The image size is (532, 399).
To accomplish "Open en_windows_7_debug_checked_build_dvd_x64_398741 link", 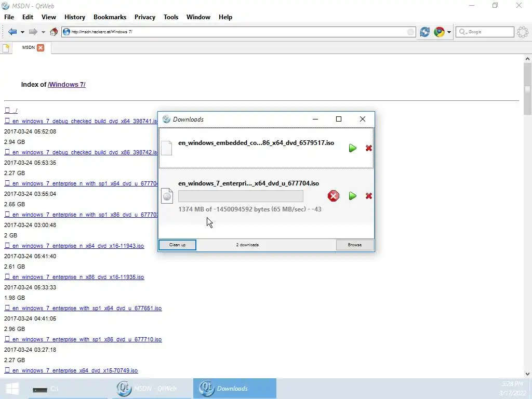I will [x=81, y=121].
